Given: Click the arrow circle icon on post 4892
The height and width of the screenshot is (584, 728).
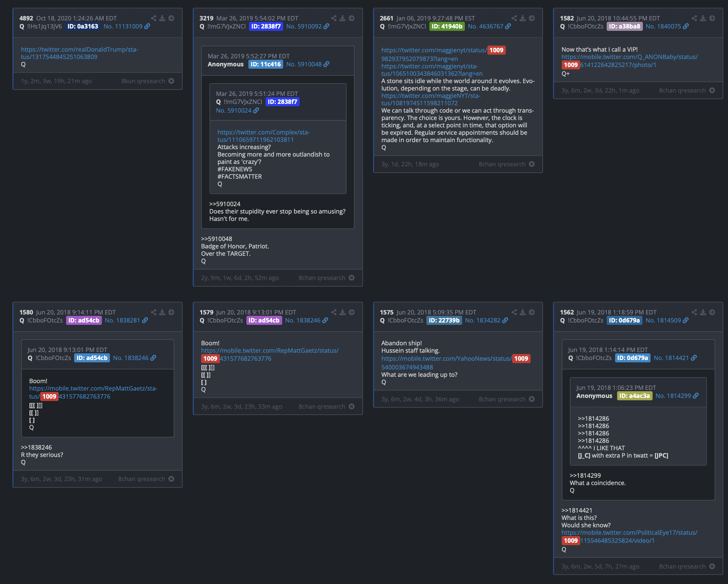Looking at the screenshot, I should tap(172, 18).
